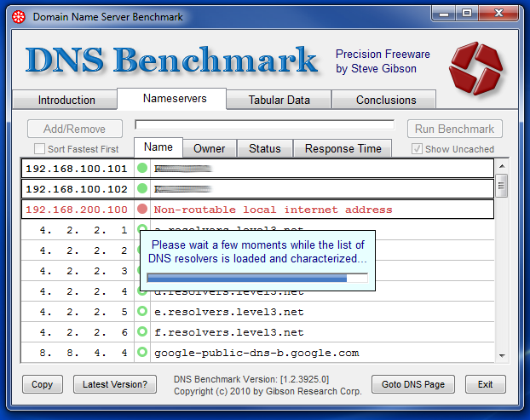Select the 4.2.2.1 nameserver IP
The width and height of the screenshot is (530, 420).
[x=84, y=230]
